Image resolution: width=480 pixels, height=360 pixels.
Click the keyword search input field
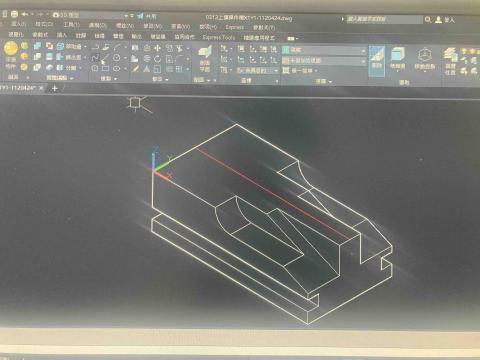[x=384, y=20]
